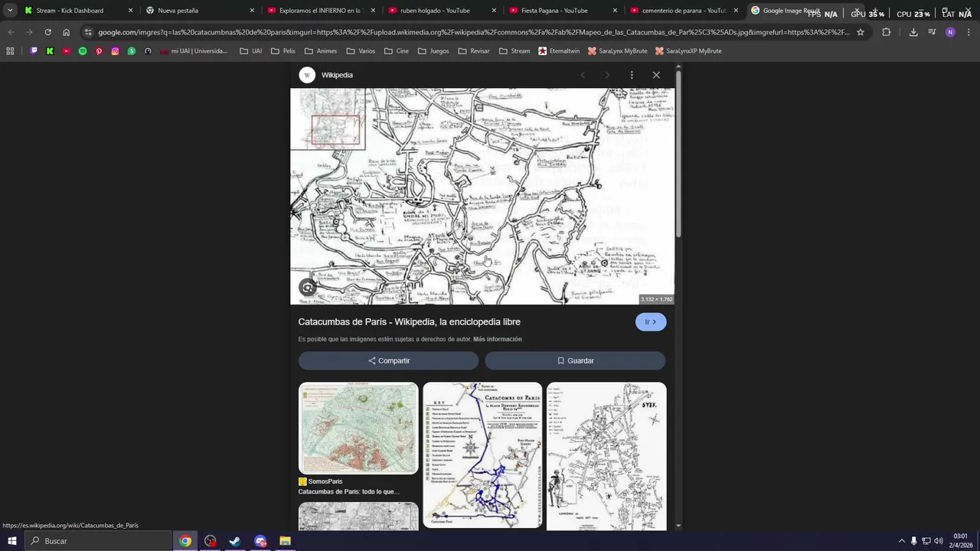980x551 pixels.
Task: Open Chrome from the taskbar
Action: click(185, 541)
